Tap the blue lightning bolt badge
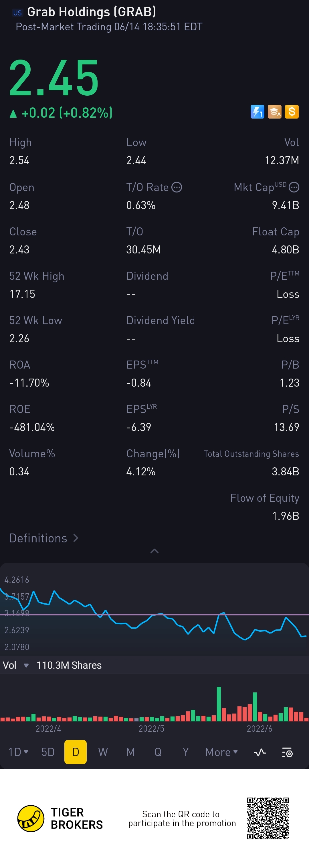This screenshot has width=309, height=868. (x=257, y=112)
